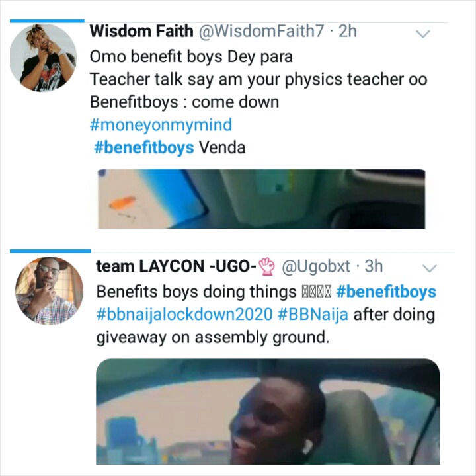Click the team LAYCON -UGO- display name

pos(177,266)
